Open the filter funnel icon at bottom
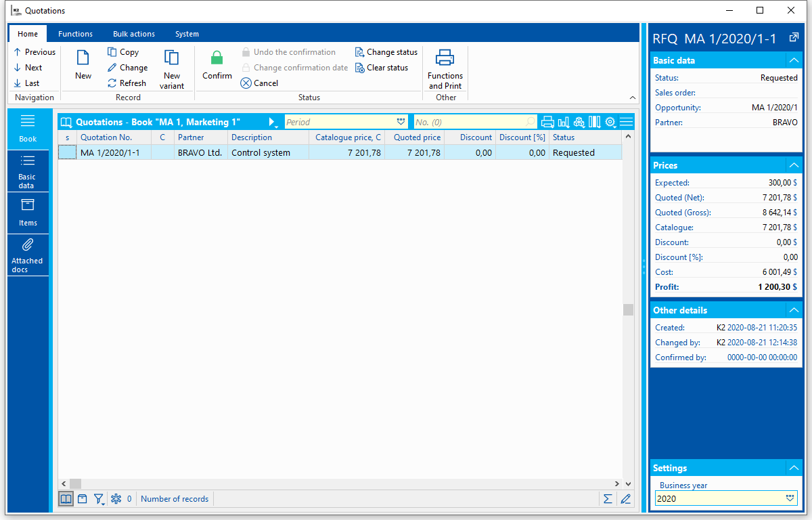 click(x=99, y=499)
